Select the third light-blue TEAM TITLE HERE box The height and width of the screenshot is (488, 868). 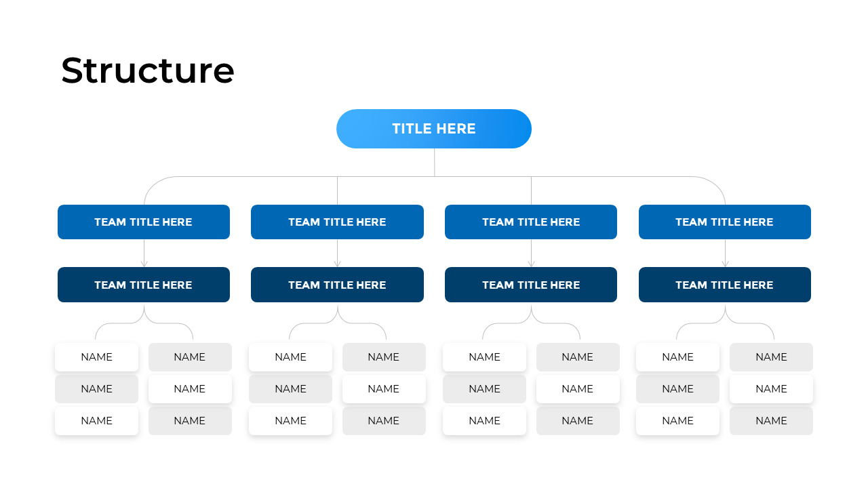pyautogui.click(x=531, y=222)
